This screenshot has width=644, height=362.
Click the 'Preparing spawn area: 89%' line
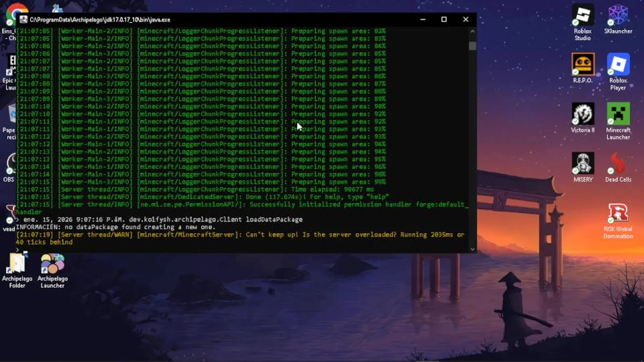[201, 99]
